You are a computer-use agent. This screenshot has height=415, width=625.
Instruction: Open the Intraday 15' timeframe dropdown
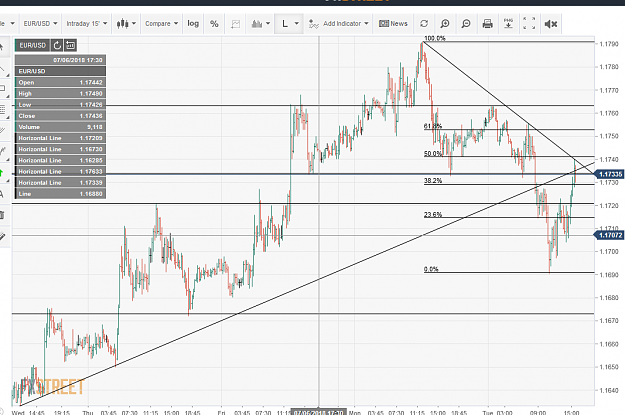tap(86, 24)
